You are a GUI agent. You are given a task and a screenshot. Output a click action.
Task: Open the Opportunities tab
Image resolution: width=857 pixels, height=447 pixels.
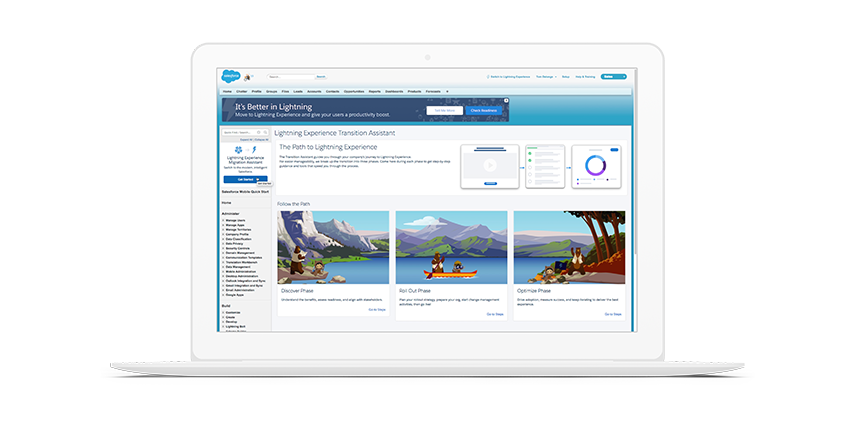pos(354,92)
